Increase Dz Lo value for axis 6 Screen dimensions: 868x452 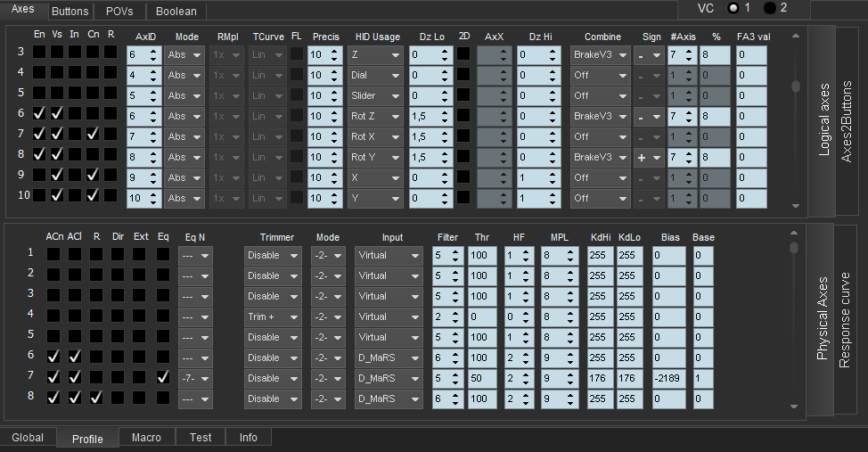click(x=445, y=112)
